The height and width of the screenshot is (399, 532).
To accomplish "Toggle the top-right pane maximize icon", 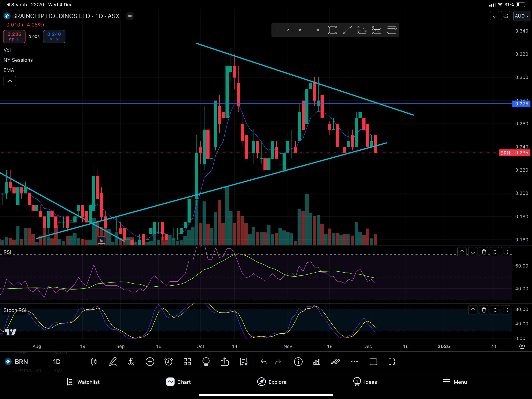I will pyautogui.click(x=506, y=16).
